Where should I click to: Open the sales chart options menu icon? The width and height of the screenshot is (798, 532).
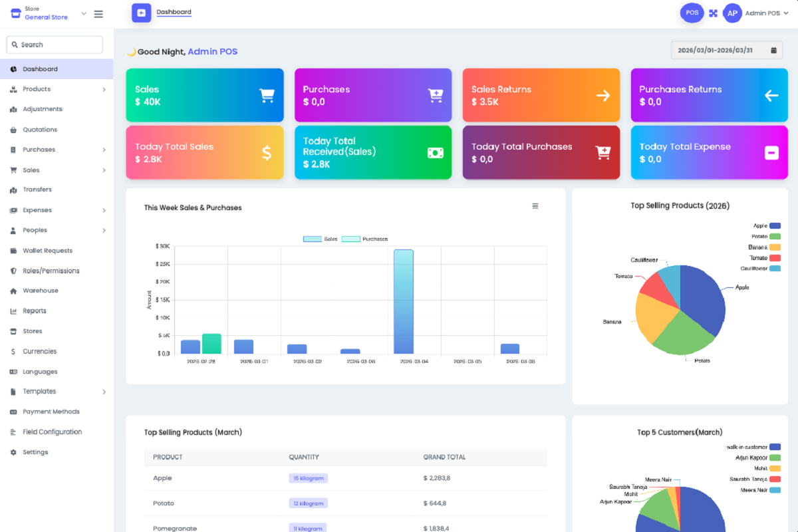click(535, 206)
